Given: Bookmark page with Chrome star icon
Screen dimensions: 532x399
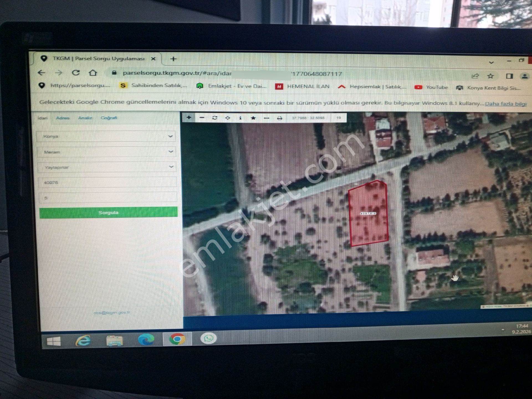Looking at the screenshot, I should pos(490,76).
